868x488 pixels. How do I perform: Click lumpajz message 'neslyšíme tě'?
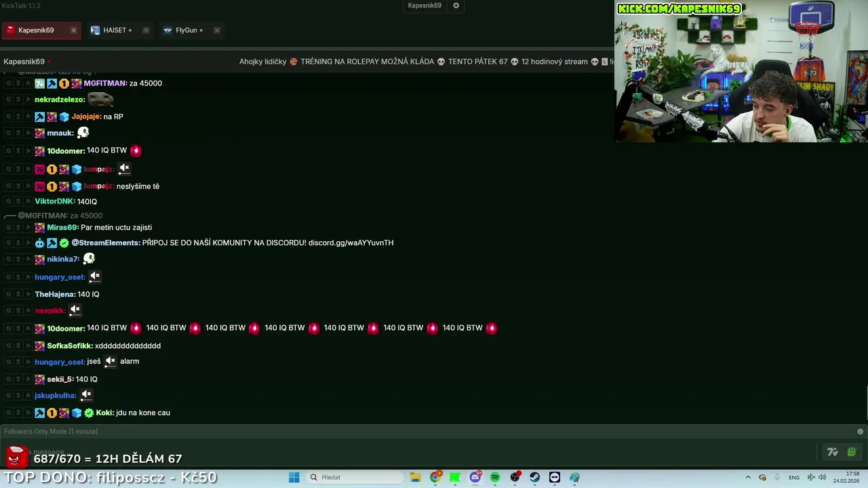point(138,186)
